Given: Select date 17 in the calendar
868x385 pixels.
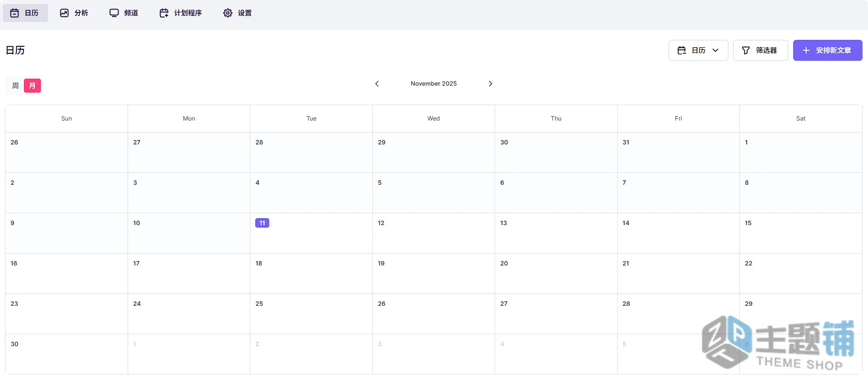Looking at the screenshot, I should tap(189, 273).
